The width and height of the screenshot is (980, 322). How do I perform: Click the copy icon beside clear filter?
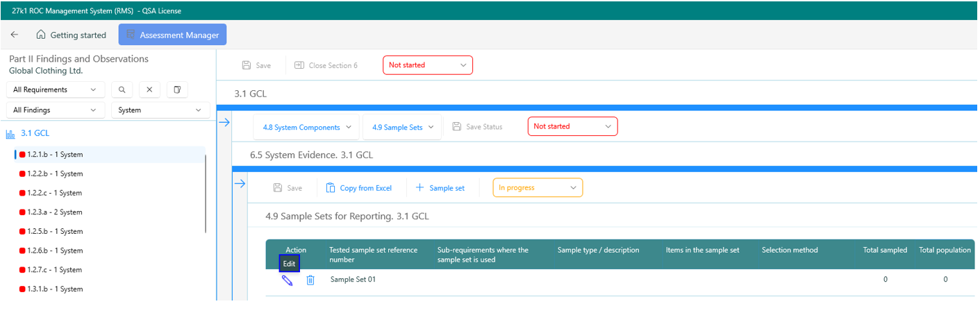(178, 90)
